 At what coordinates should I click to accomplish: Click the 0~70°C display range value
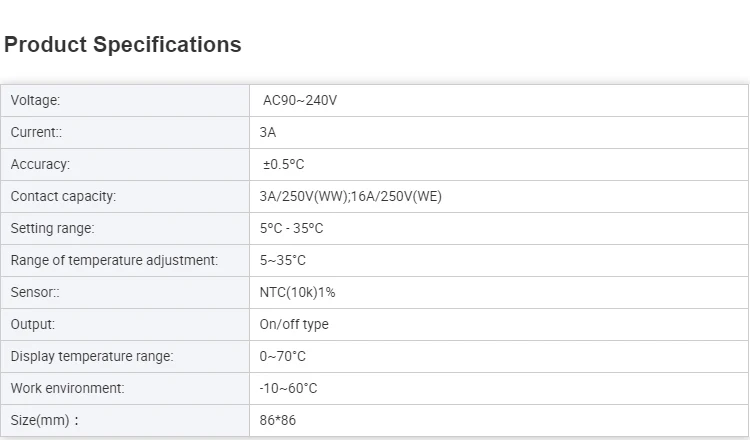point(283,356)
